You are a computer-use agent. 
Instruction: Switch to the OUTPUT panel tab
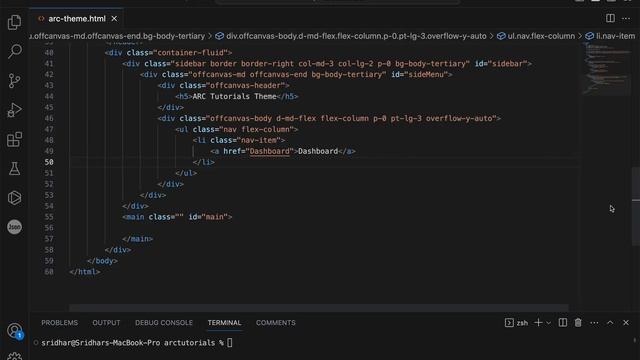[x=106, y=322]
